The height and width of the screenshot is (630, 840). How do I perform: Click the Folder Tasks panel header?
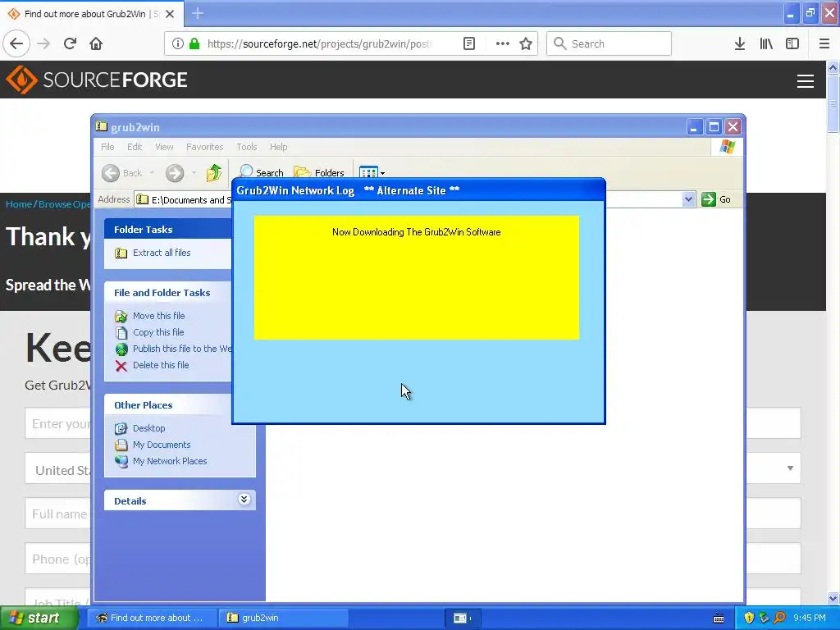coord(168,230)
